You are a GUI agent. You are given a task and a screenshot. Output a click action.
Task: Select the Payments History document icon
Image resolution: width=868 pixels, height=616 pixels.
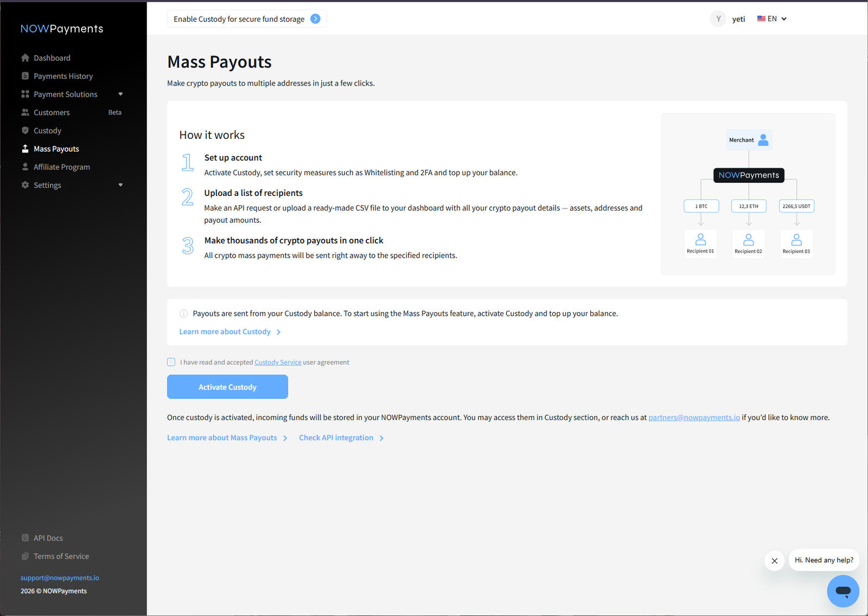[x=25, y=75]
